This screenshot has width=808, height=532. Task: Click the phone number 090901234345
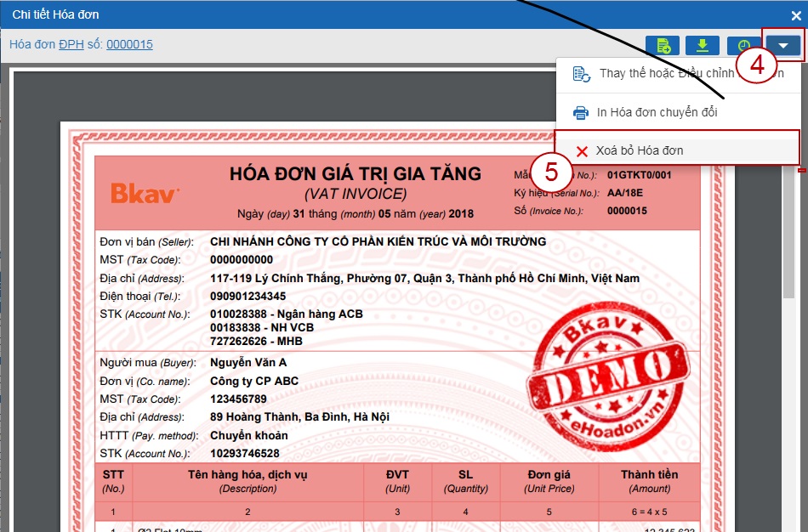coord(248,297)
